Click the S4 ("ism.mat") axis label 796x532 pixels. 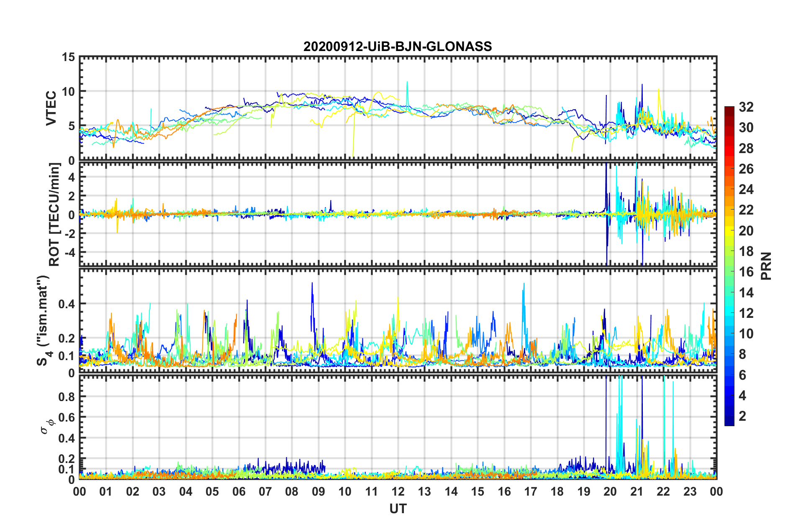point(44,320)
